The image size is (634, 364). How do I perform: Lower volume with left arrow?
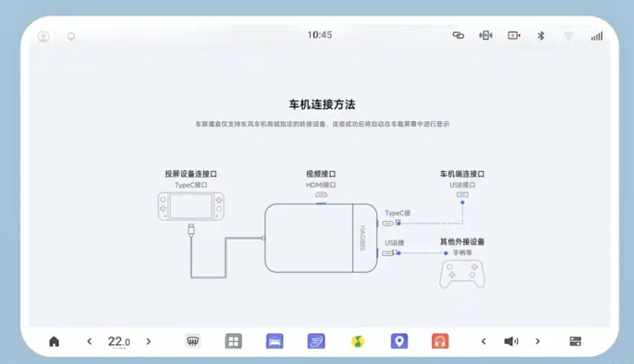coord(484,342)
